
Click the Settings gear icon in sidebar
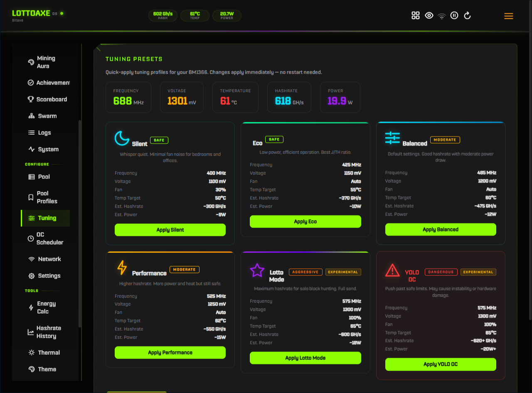32,276
